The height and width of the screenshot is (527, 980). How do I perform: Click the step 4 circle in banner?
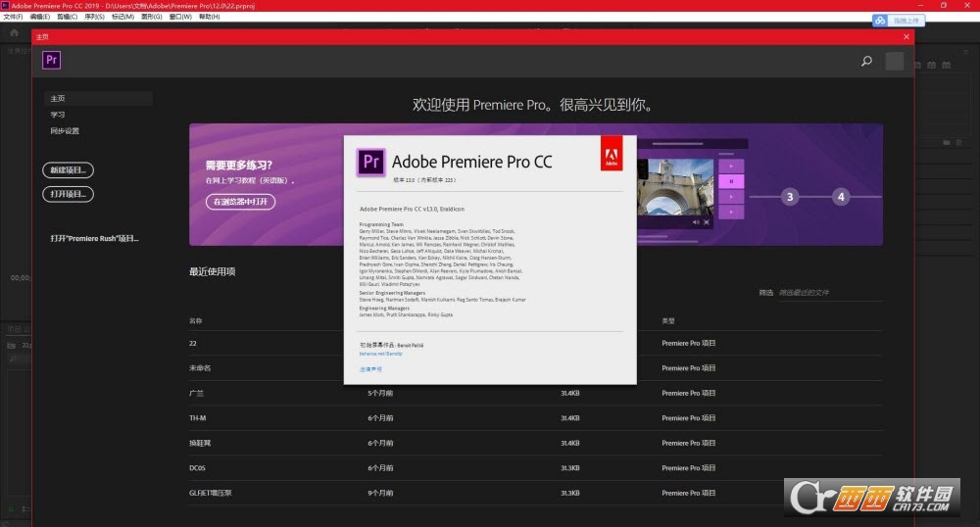tap(841, 197)
